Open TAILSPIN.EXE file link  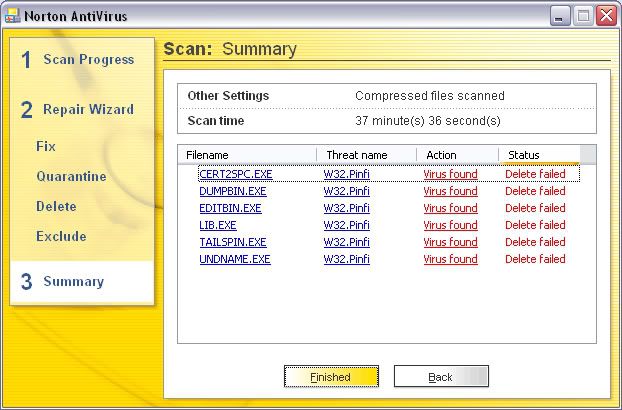(x=233, y=242)
